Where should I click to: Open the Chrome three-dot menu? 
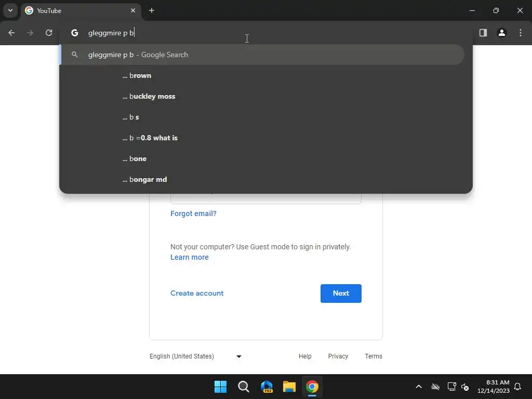pyautogui.click(x=520, y=33)
